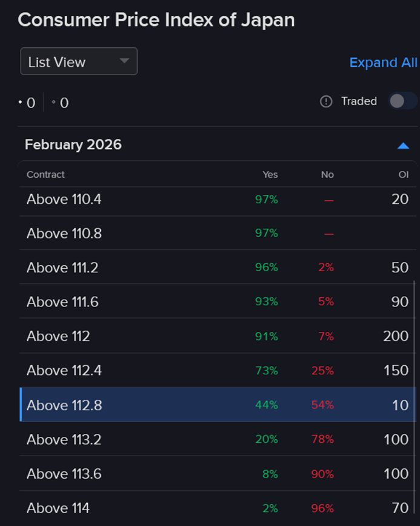The image size is (420, 526).
Task: Open the List View dropdown
Action: tap(79, 62)
